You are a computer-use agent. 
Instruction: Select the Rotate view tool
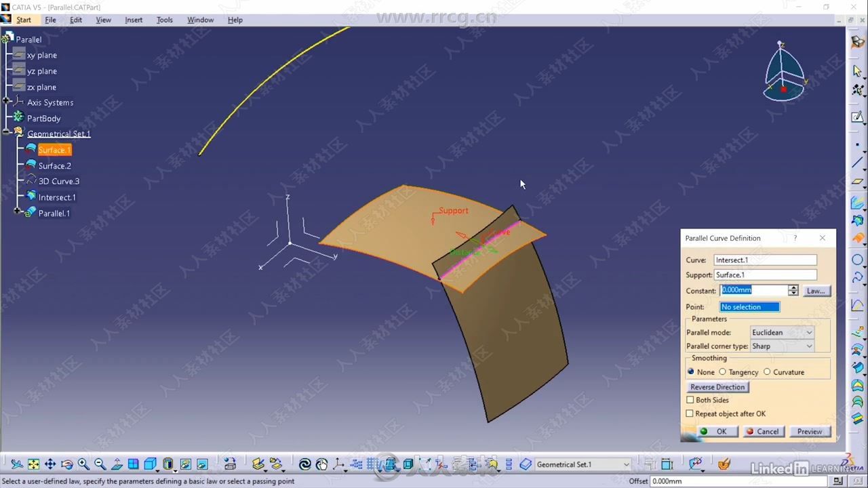(x=66, y=464)
